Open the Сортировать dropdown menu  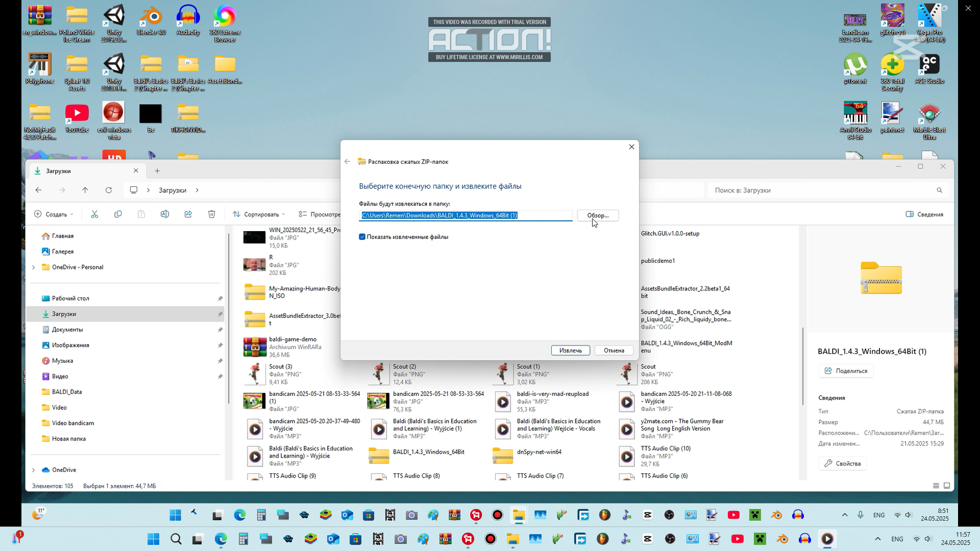point(259,214)
